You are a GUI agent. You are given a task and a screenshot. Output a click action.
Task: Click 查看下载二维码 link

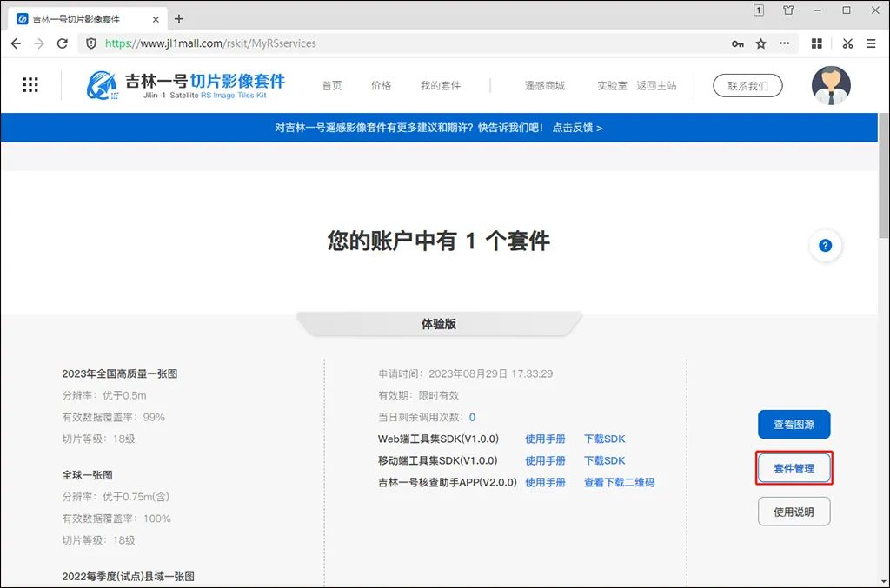619,482
